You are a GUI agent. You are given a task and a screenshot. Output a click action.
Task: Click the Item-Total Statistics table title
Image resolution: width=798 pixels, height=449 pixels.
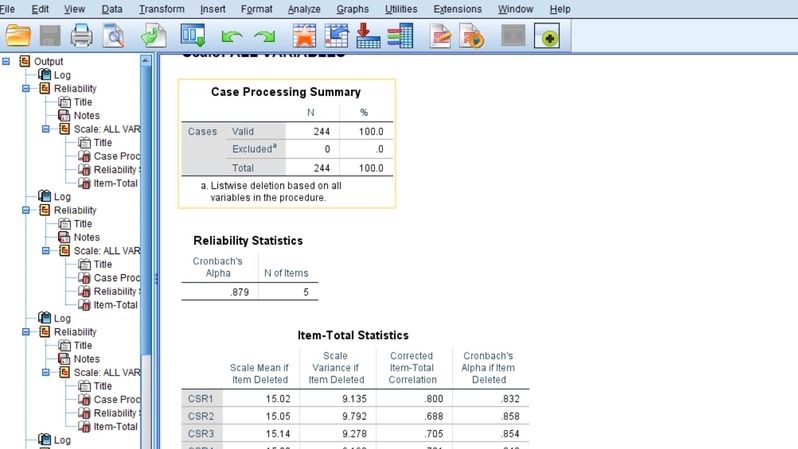[353, 335]
